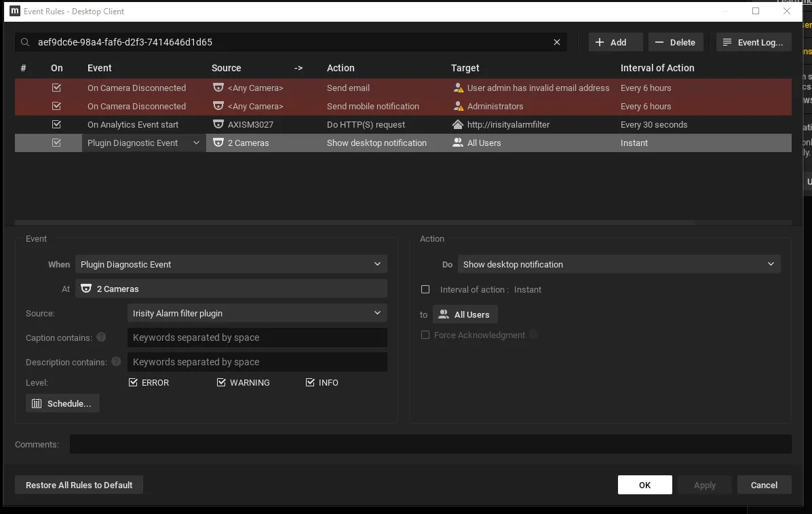Viewport: 812px width, 514px height.
Task: Click the help icon beside Description contains
Action: (x=116, y=362)
